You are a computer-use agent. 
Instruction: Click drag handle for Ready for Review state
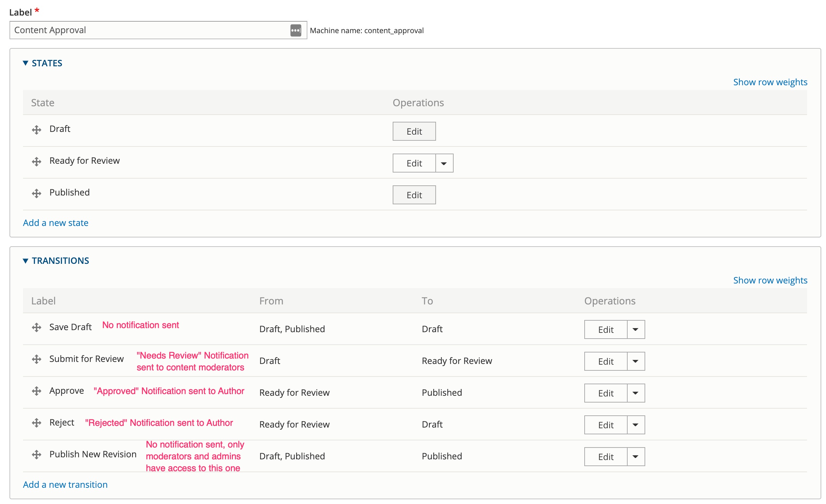37,162
